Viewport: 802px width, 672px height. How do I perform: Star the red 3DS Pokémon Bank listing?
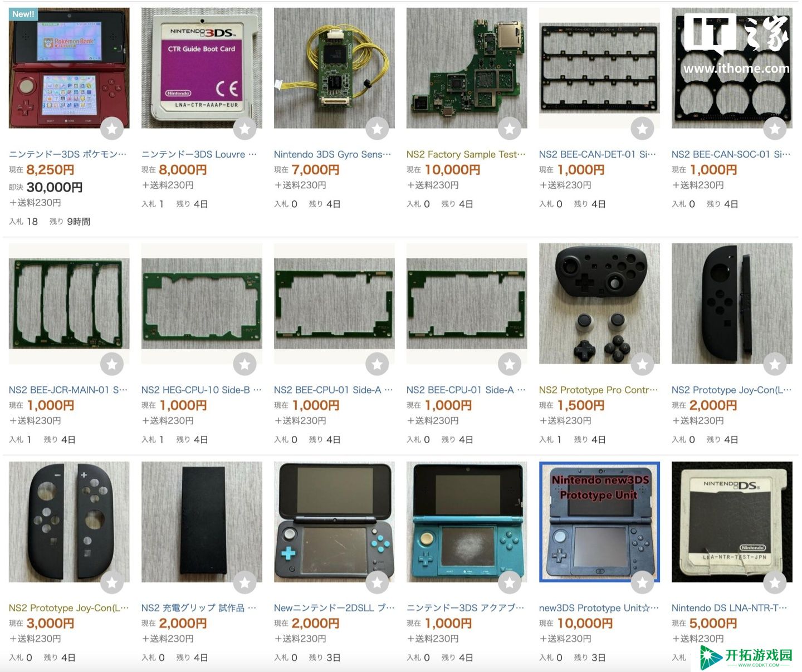112,129
